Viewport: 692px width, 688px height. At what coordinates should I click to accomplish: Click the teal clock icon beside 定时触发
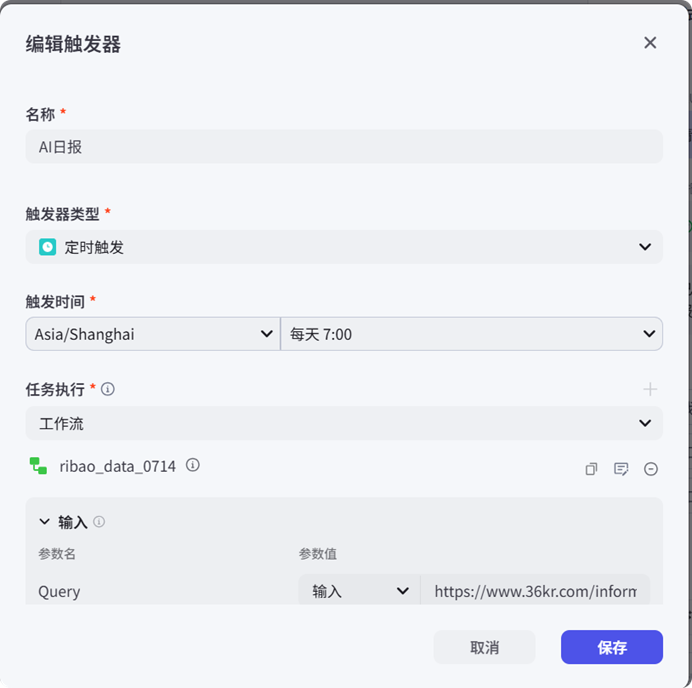(47, 247)
